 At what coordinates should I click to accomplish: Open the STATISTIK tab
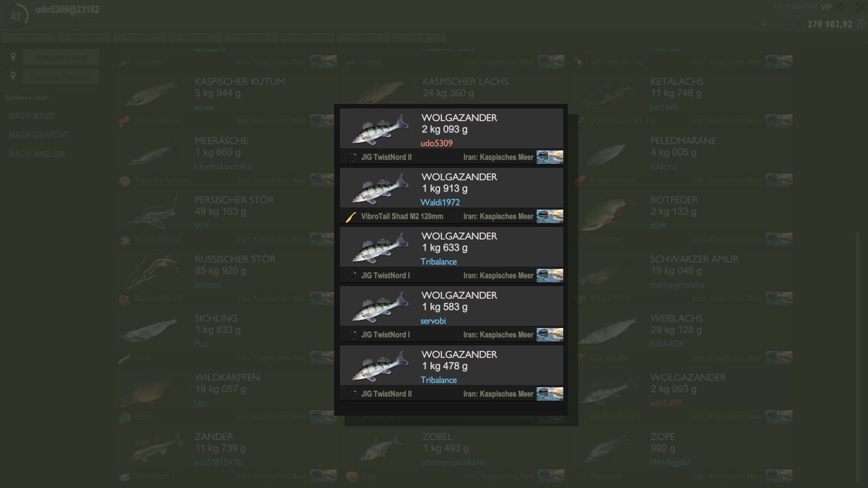click(196, 37)
